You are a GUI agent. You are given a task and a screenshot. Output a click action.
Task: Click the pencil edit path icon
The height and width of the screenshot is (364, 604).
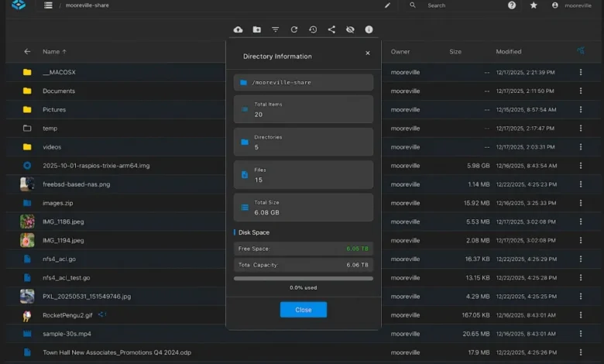pyautogui.click(x=387, y=5)
